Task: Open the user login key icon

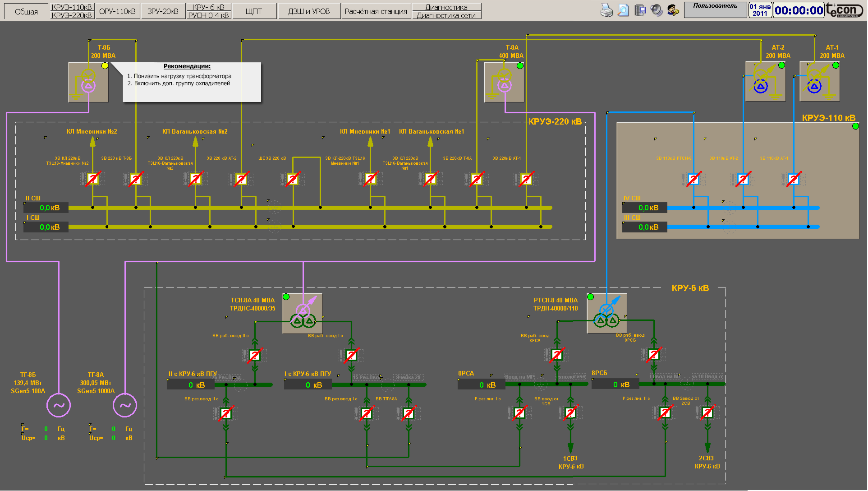Action: pyautogui.click(x=673, y=10)
